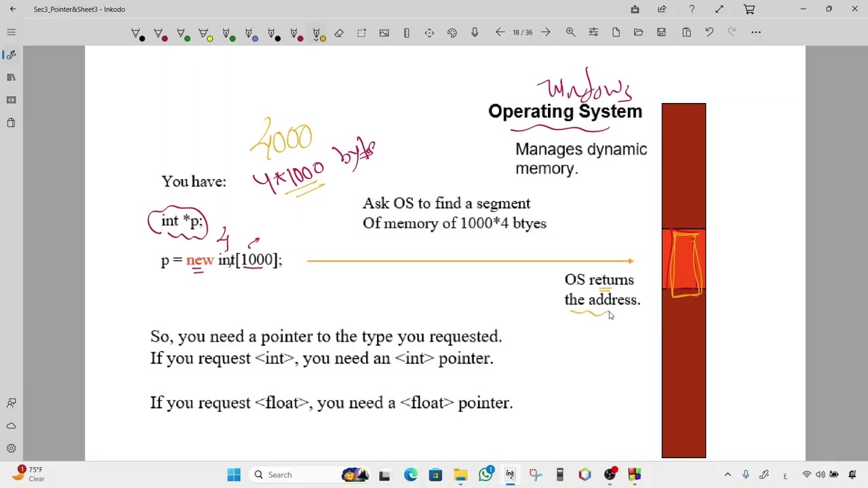Open the notifications bell in tray

point(852,475)
